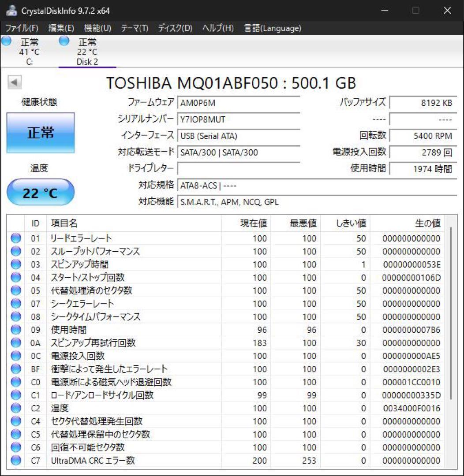
Task: Click the status dot for スピンアップ時間
Action: click(15, 264)
